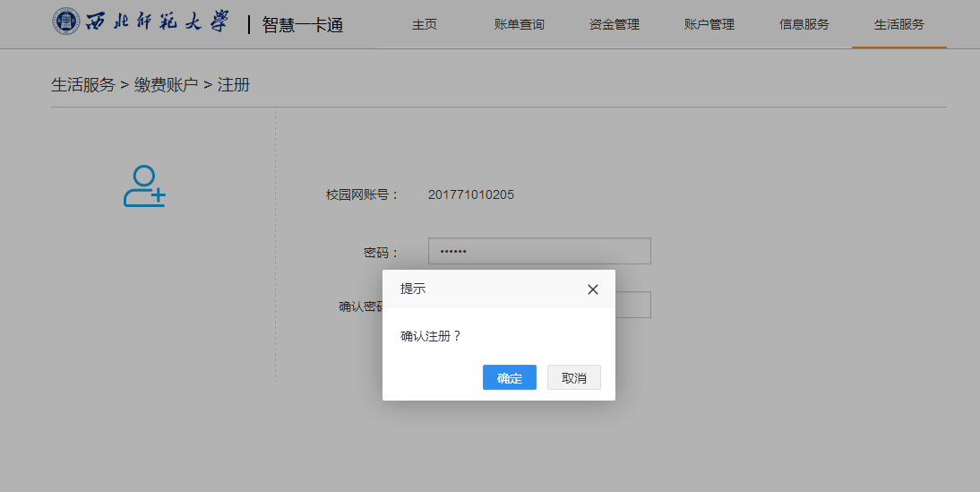Select the active 生活服务 tab
This screenshot has height=492, width=980.
pos(898,24)
